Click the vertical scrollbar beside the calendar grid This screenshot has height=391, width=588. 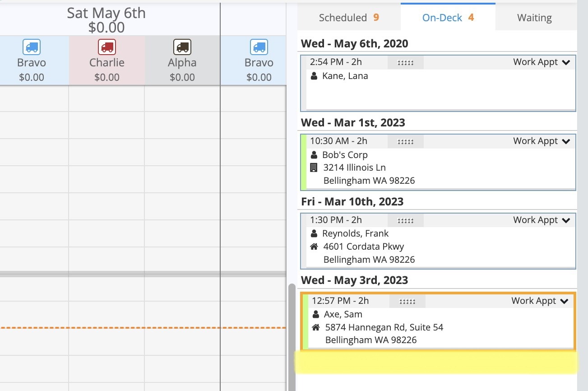click(x=292, y=334)
